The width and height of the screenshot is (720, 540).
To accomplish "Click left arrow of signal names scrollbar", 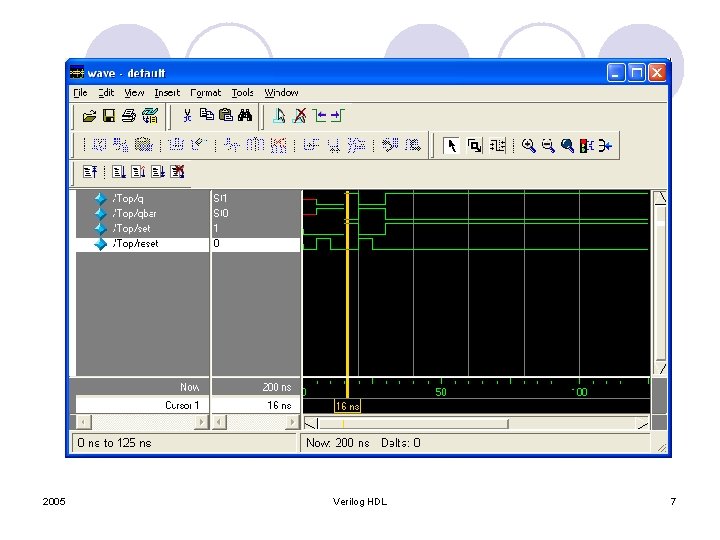I will pyautogui.click(x=84, y=422).
